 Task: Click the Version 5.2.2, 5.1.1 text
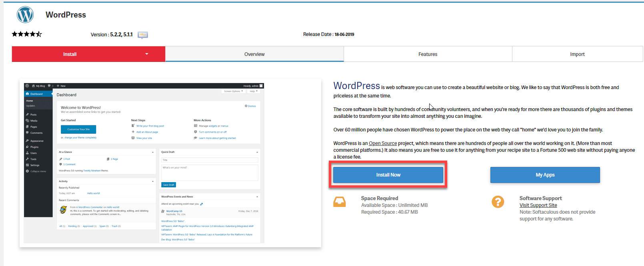point(112,34)
